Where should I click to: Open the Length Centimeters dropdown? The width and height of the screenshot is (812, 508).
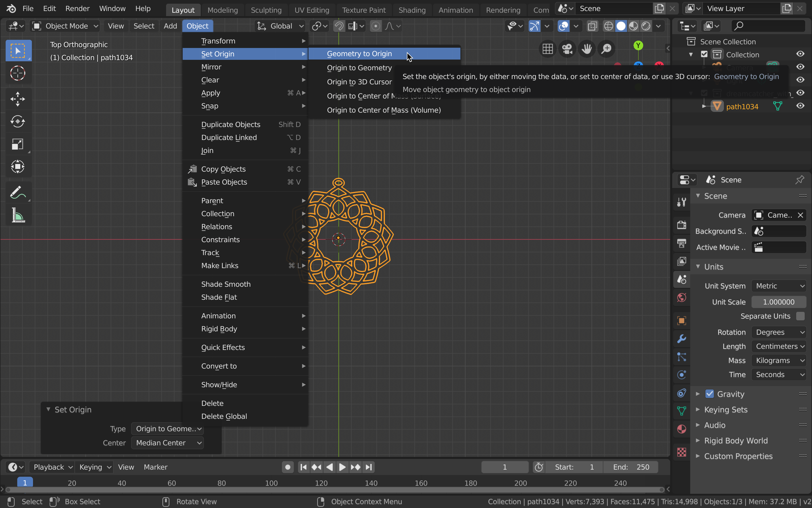(779, 346)
